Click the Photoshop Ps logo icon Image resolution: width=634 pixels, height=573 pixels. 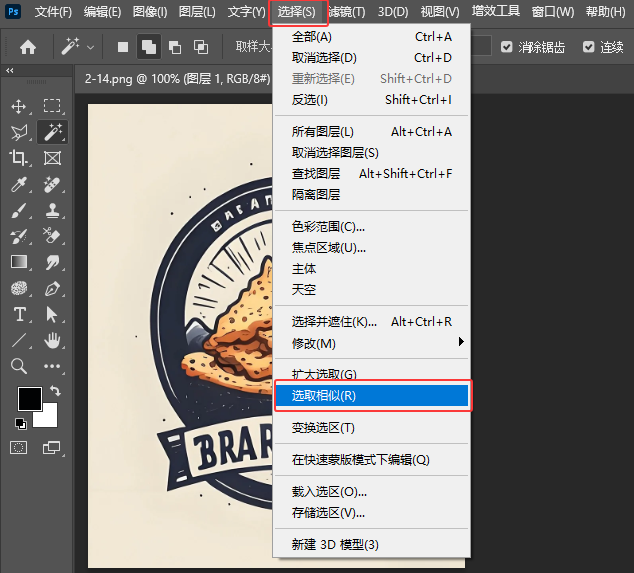pyautogui.click(x=13, y=11)
